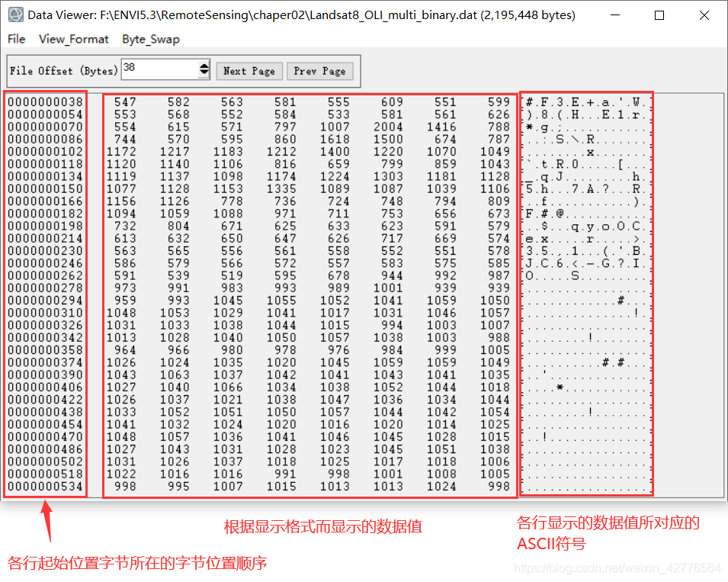This screenshot has height=582, width=728.
Task: Open the Byte_Swap menu
Action: [151, 39]
